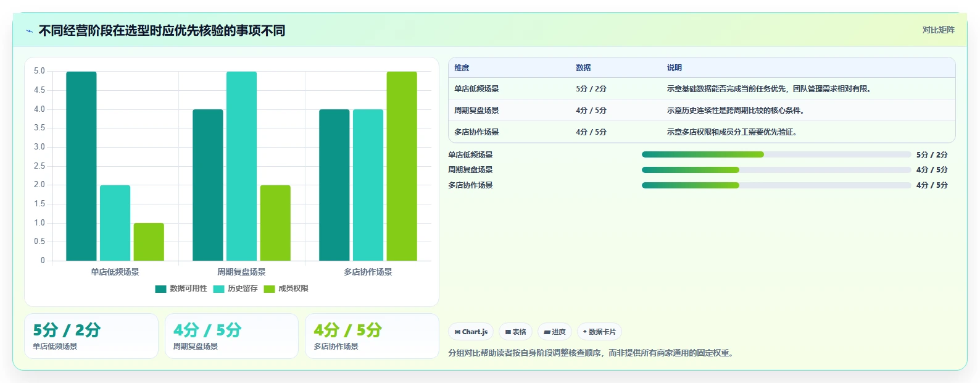Click the 数据可用性 bar for 多店协作场景

tap(334, 185)
